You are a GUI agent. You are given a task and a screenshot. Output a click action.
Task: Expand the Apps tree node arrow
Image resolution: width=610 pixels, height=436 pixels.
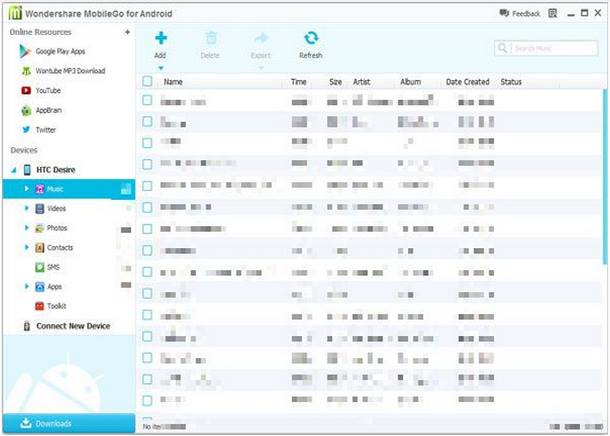(26, 286)
